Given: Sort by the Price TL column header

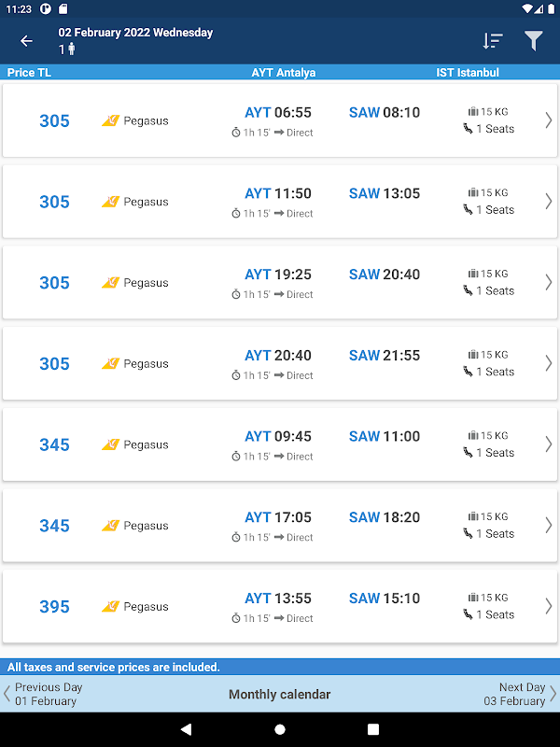Looking at the screenshot, I should 29,73.
